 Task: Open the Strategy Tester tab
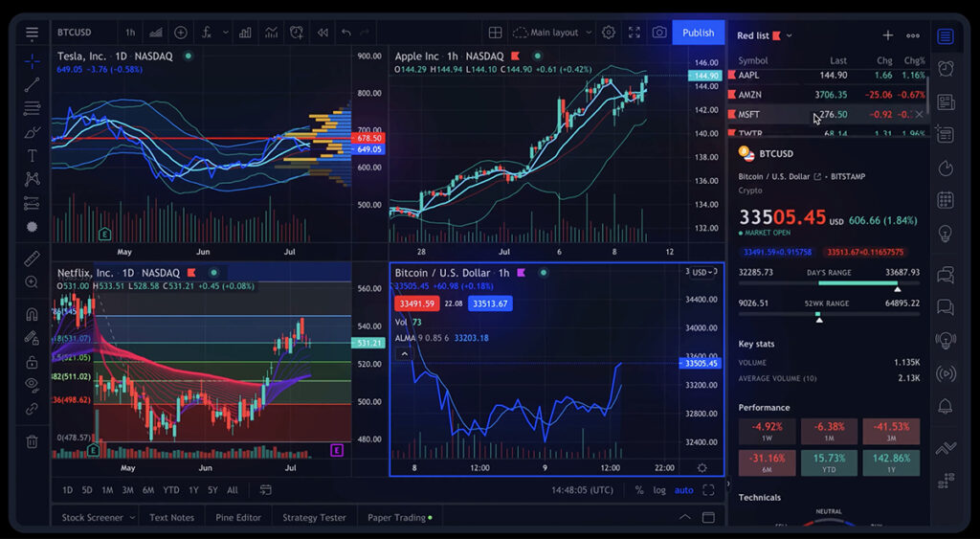point(314,518)
